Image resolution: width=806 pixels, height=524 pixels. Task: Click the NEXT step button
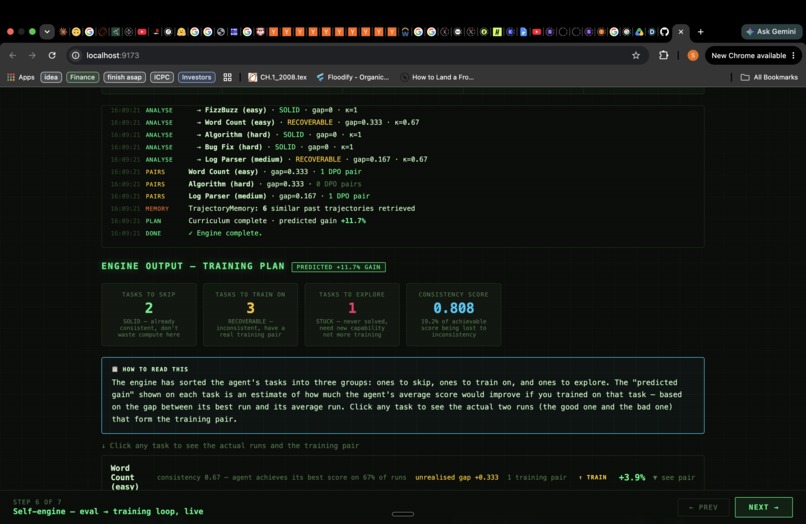click(x=763, y=507)
